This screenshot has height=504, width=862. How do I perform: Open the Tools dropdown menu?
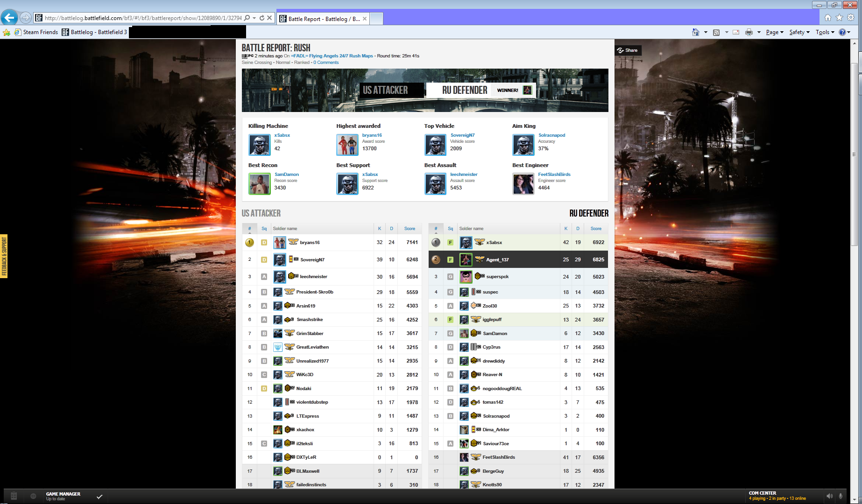[825, 32]
